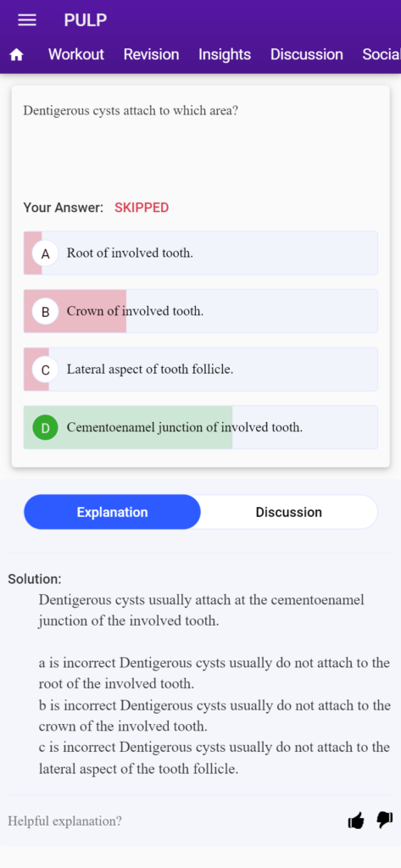The height and width of the screenshot is (868, 401).
Task: Choose answer 'Root of involved tooth'
Action: pyautogui.click(x=200, y=253)
